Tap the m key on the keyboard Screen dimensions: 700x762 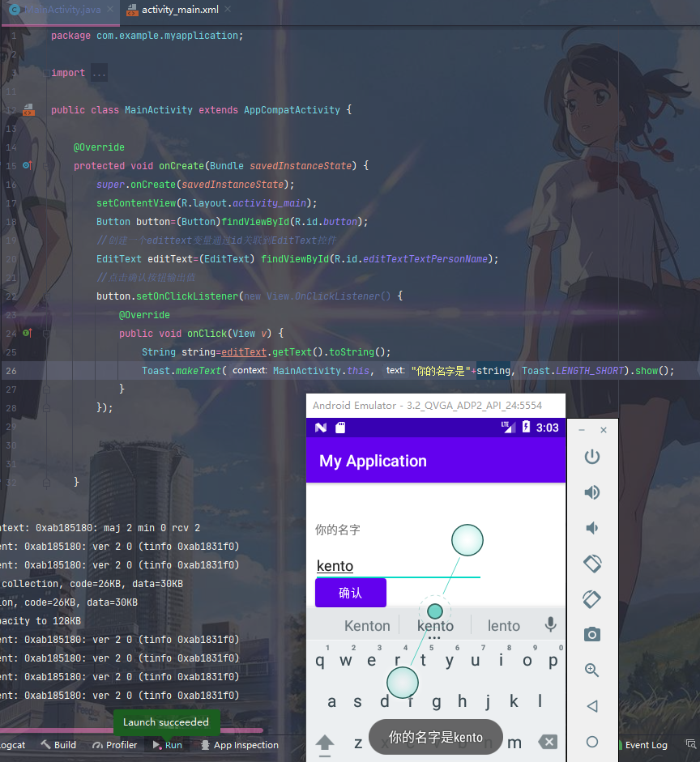[x=514, y=743]
